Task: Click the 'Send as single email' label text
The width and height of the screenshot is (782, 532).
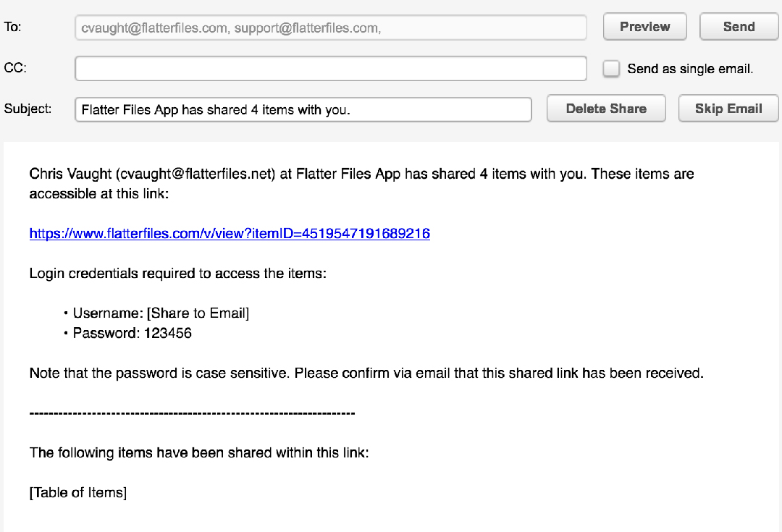Action: pyautogui.click(x=690, y=69)
